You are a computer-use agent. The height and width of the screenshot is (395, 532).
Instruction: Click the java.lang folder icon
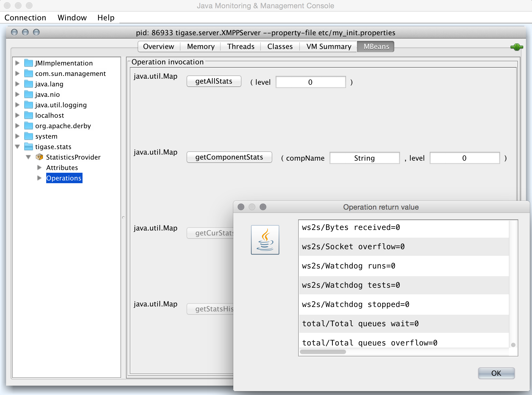click(29, 84)
